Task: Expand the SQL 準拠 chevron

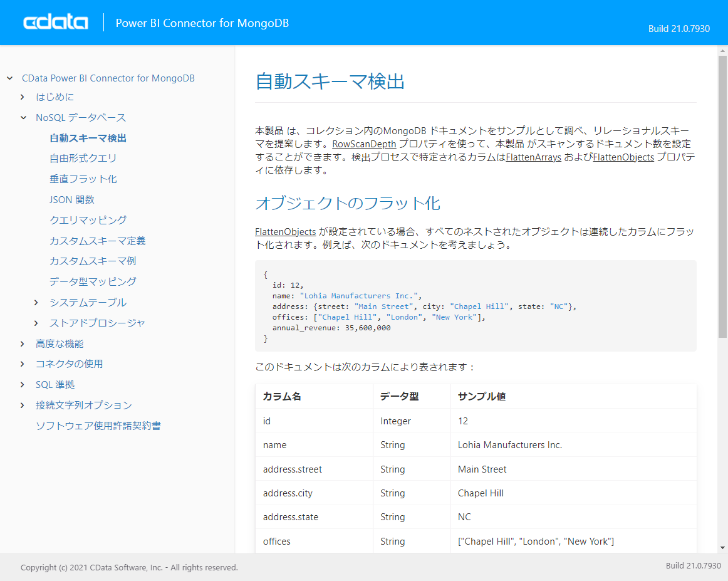Action: coord(23,385)
